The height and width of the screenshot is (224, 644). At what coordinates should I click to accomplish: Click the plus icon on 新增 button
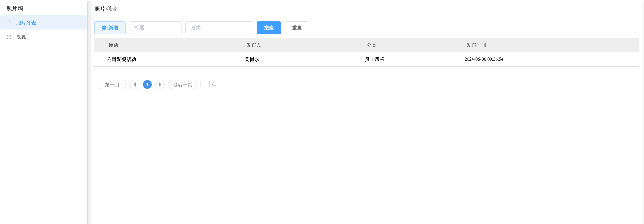(104, 28)
